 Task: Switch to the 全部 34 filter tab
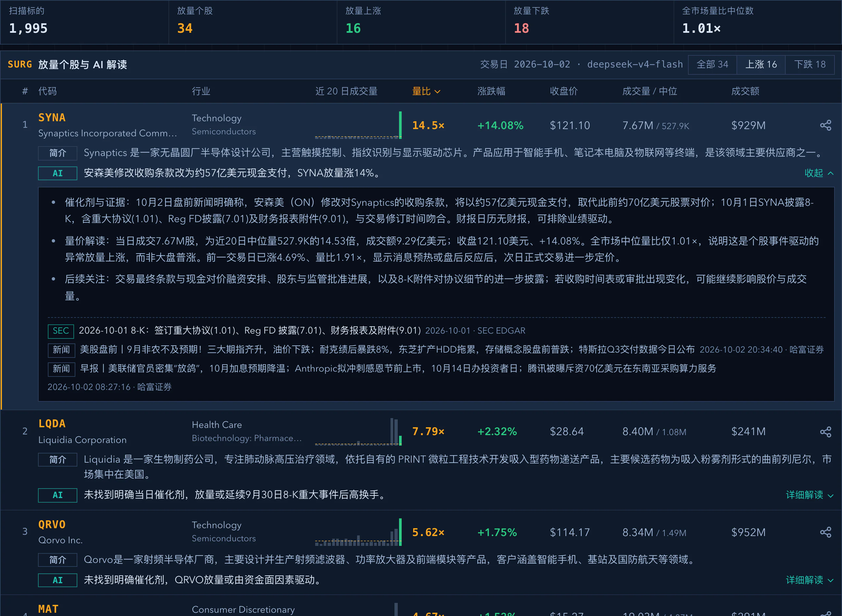click(712, 65)
